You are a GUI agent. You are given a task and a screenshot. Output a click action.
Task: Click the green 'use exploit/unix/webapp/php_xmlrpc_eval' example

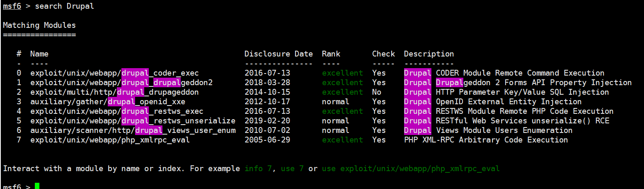point(411,169)
